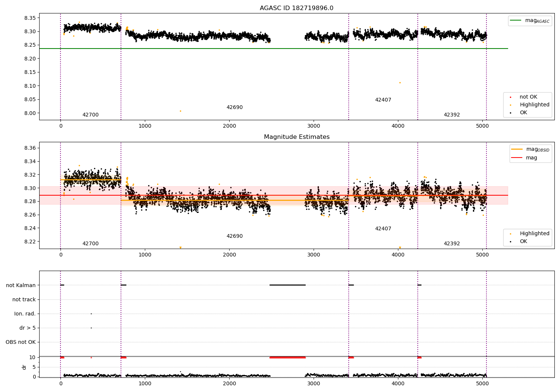
Task: Click the 'dr > 5' y-axis label
Action: 28,328
